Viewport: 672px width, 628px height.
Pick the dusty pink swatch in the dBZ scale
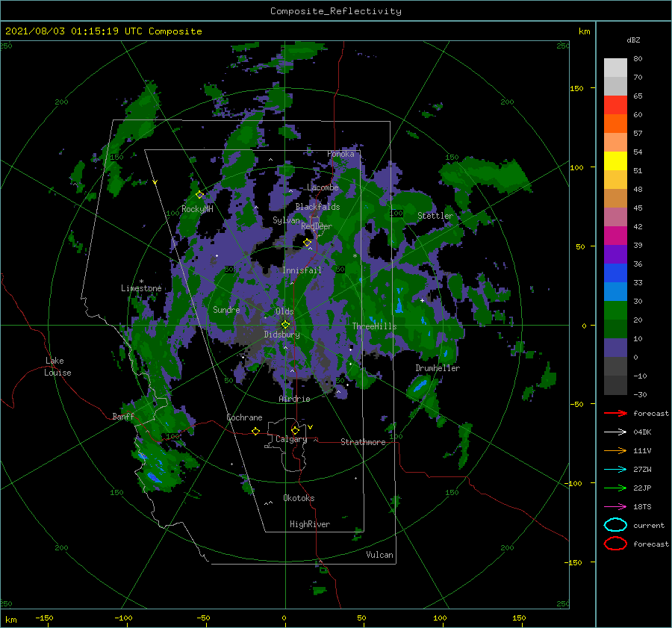click(x=615, y=217)
